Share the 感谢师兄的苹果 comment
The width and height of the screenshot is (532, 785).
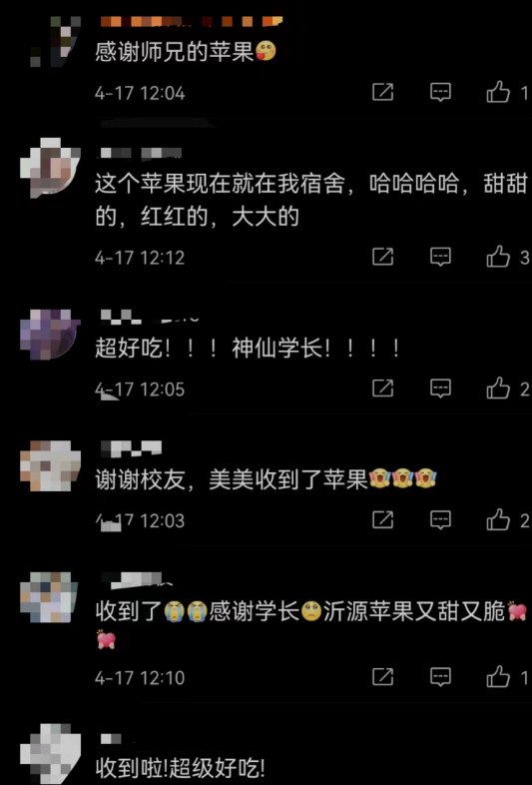coord(383,92)
